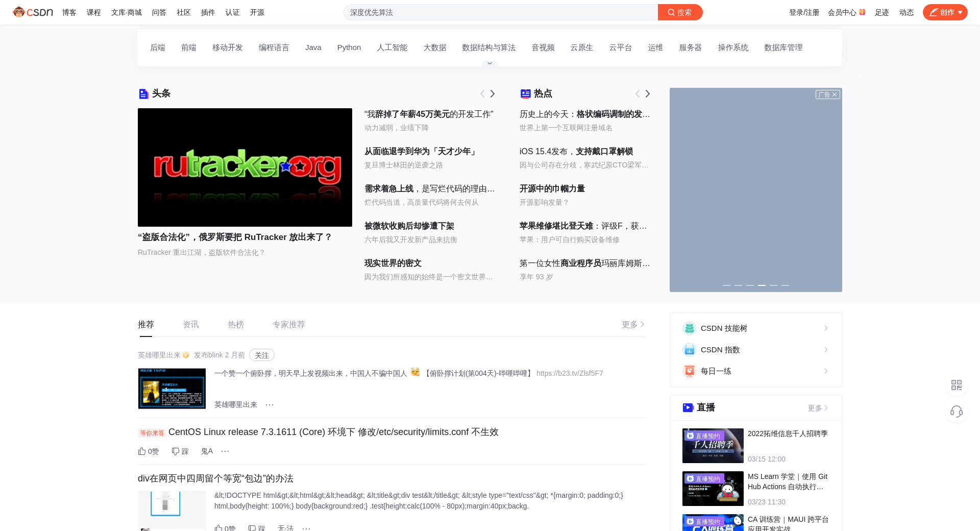Like the CentOS limits.conf question
Image resolution: width=980 pixels, height=531 pixels.
148,451
